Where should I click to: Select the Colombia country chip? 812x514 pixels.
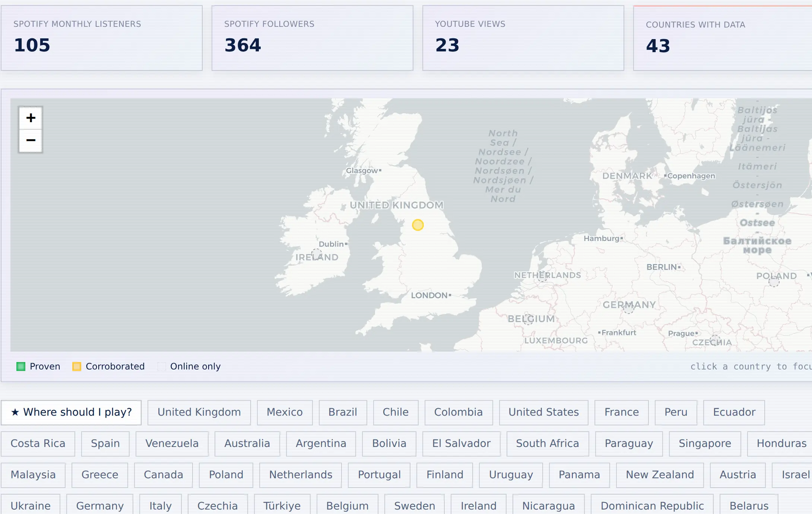click(459, 412)
